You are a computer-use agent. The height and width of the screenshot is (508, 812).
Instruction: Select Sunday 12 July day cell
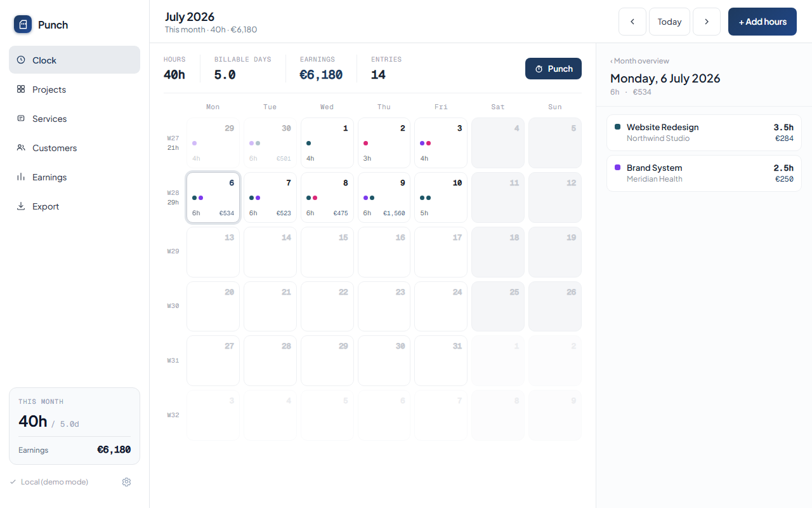coord(555,197)
